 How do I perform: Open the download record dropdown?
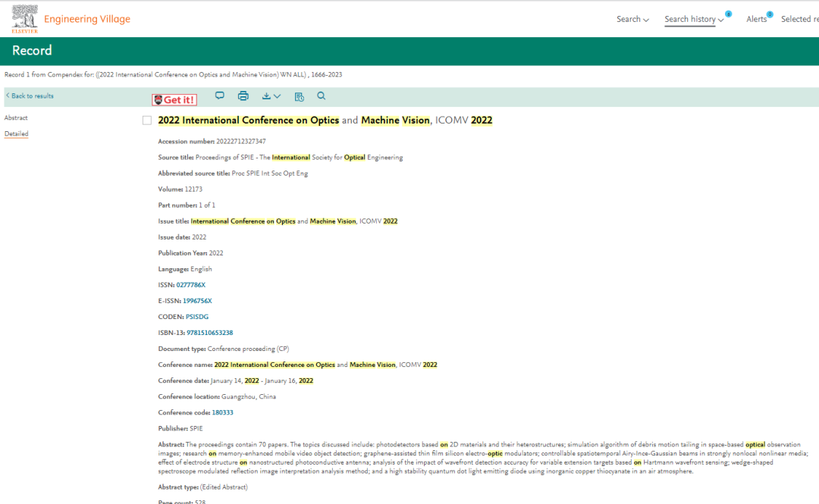click(271, 96)
